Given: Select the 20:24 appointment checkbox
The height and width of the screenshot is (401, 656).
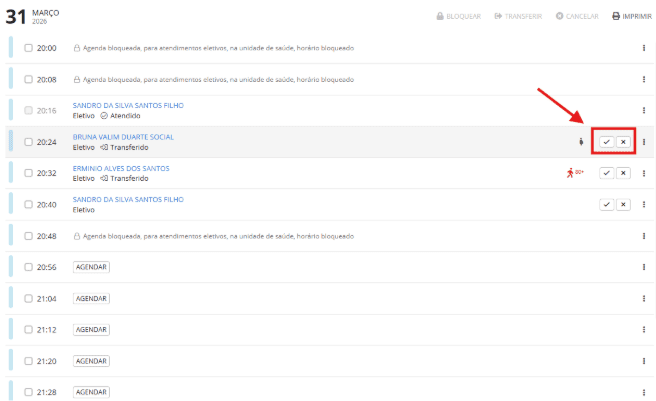Looking at the screenshot, I should click(29, 142).
